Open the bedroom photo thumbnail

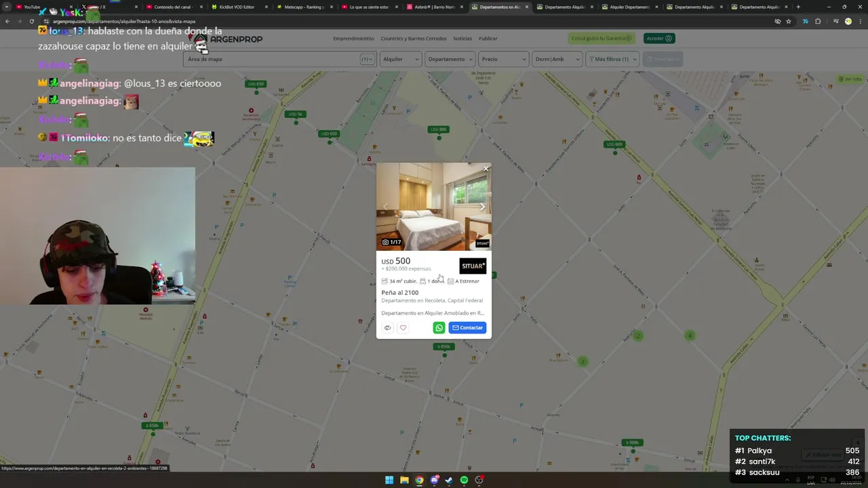click(434, 207)
